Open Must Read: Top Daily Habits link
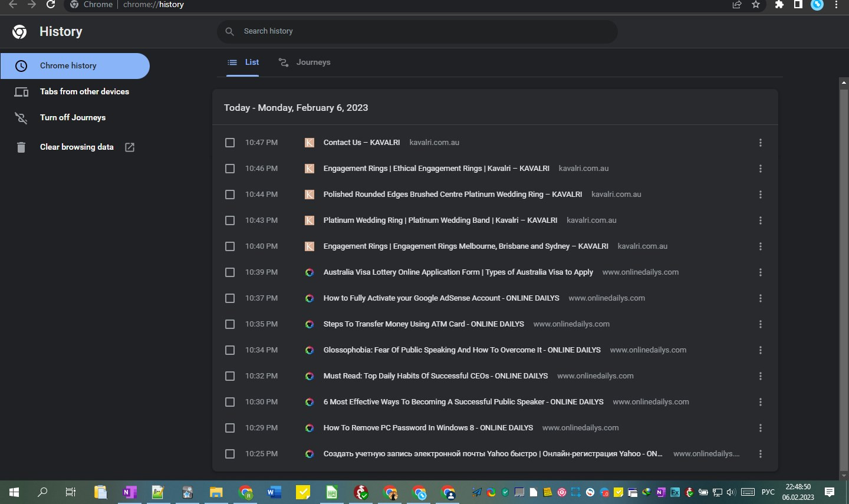 [x=435, y=376]
